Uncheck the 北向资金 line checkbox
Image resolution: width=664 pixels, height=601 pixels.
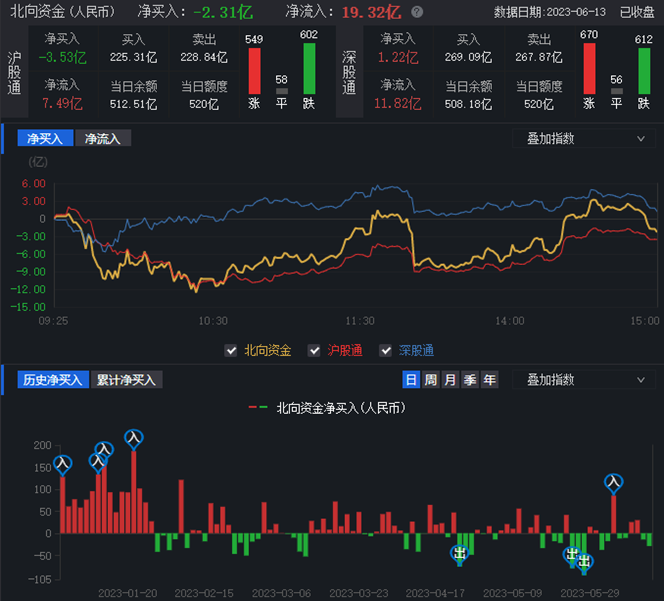(231, 350)
